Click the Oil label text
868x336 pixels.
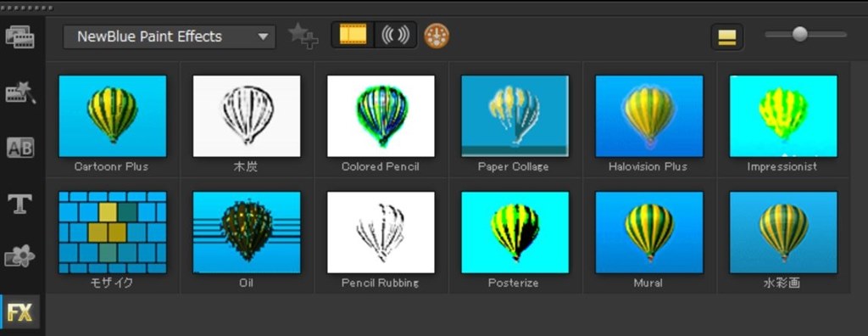coord(247,283)
